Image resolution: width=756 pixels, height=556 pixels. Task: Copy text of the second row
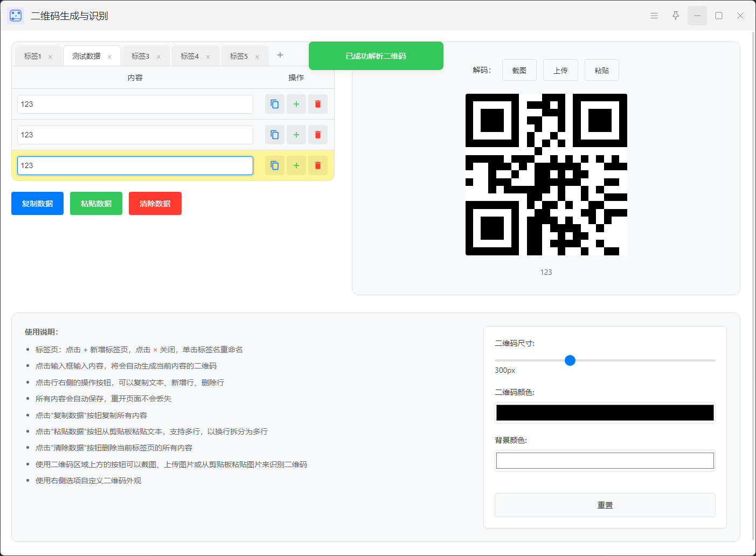pos(275,135)
